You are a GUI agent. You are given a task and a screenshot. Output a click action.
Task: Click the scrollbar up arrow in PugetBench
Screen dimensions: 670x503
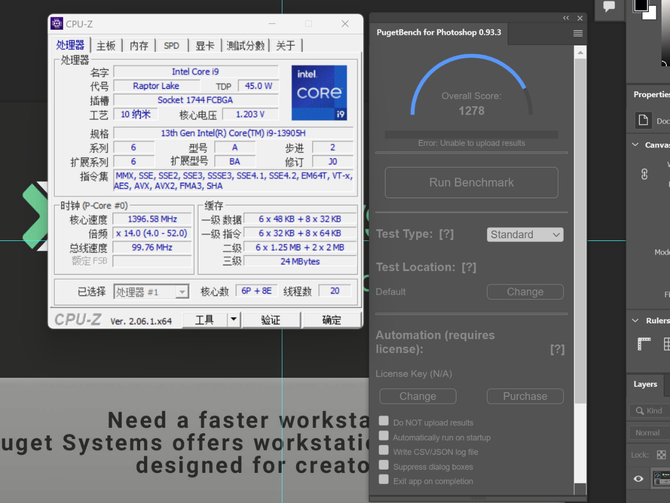click(x=580, y=53)
